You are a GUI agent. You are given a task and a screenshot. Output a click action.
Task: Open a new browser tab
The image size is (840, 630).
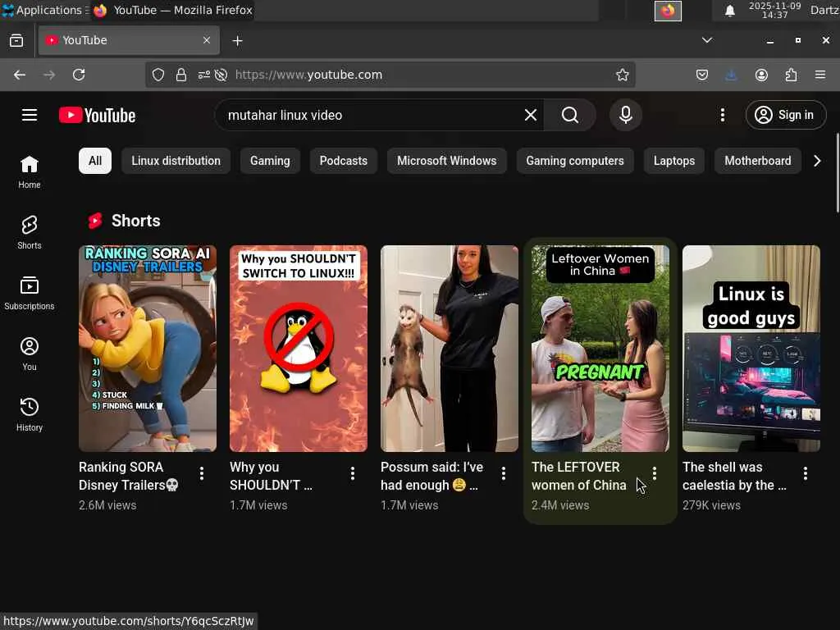tap(237, 41)
